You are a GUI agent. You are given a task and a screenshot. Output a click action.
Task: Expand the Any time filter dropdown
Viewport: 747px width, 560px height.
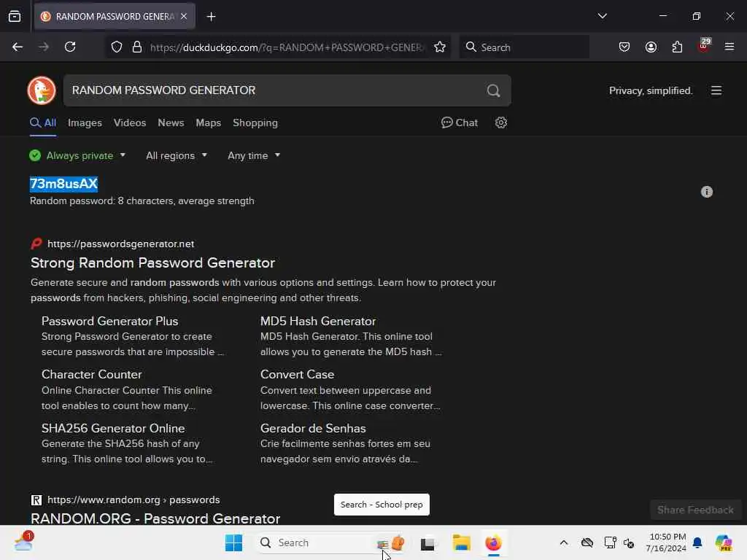pyautogui.click(x=253, y=156)
